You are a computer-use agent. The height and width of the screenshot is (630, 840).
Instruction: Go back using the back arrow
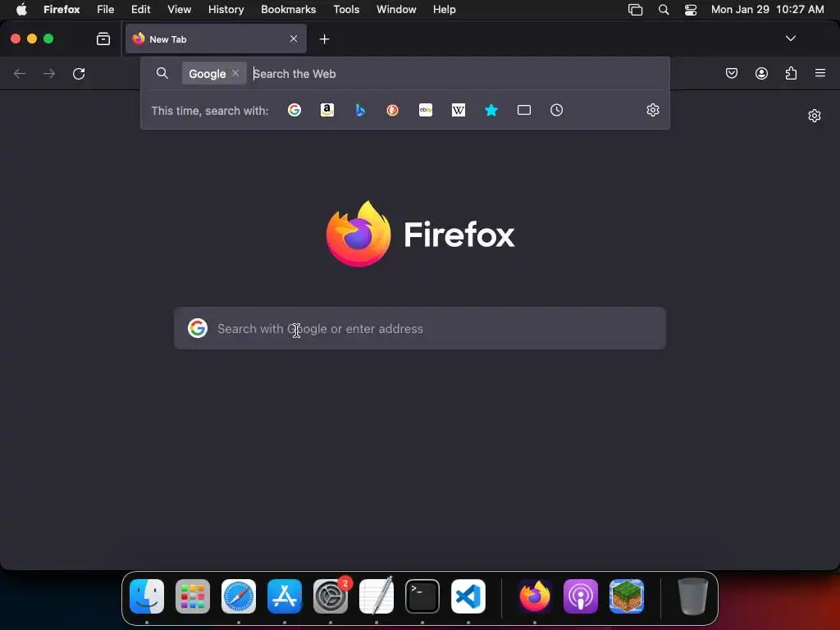pyautogui.click(x=20, y=73)
